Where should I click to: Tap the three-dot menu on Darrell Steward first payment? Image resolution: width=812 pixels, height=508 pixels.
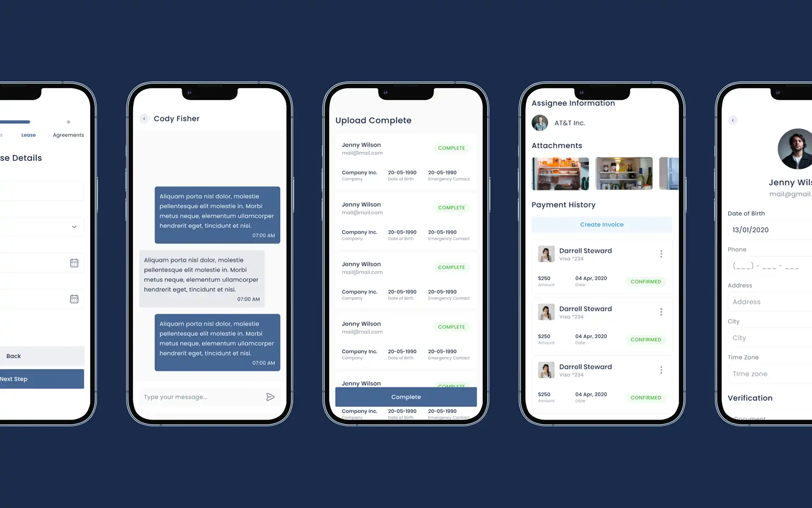click(x=661, y=254)
